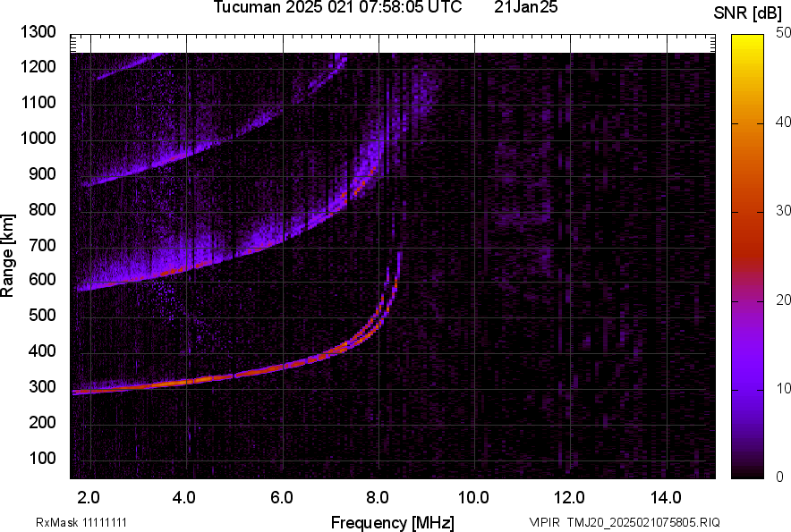Click the range tick label '600'
The height and width of the screenshot is (532, 791).
click(x=42, y=279)
